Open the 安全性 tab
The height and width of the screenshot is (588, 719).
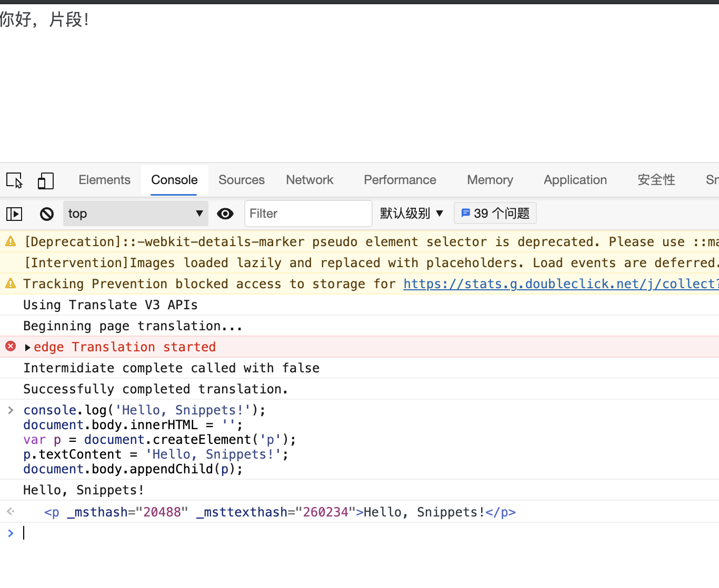(x=656, y=180)
